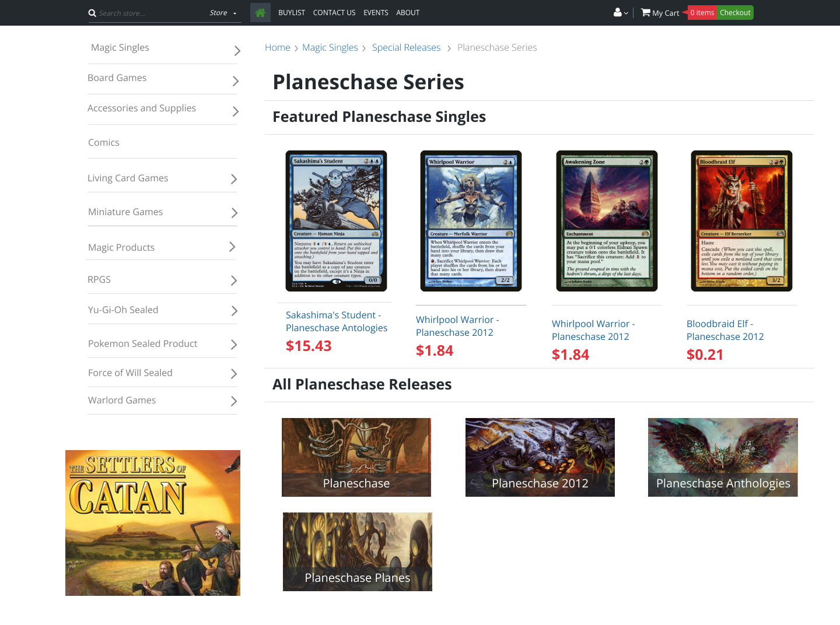840x625 pixels.
Task: Open the user account icon menu
Action: click(x=621, y=12)
